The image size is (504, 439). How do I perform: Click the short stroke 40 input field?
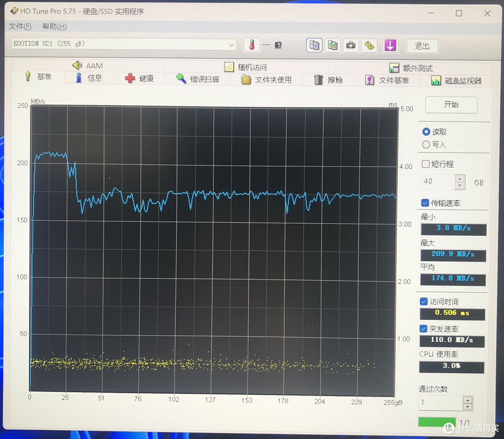click(438, 182)
